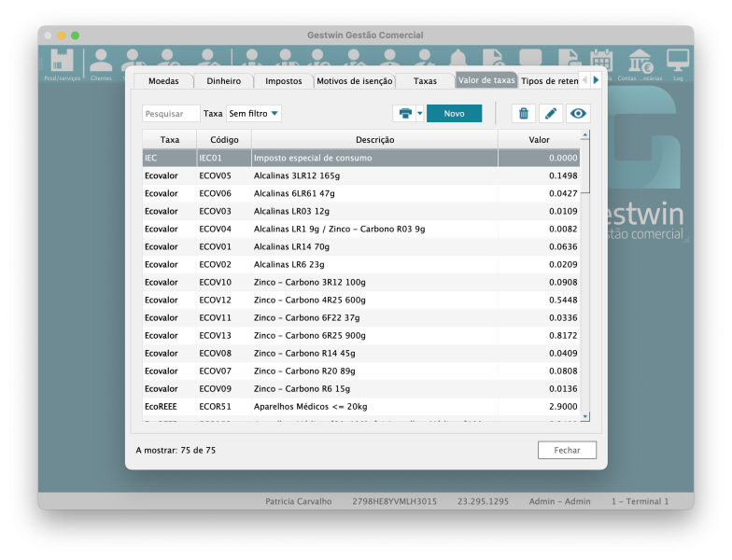The width and height of the screenshot is (732, 560).
Task: Open the Clientes toolbar icon
Action: pos(101,63)
